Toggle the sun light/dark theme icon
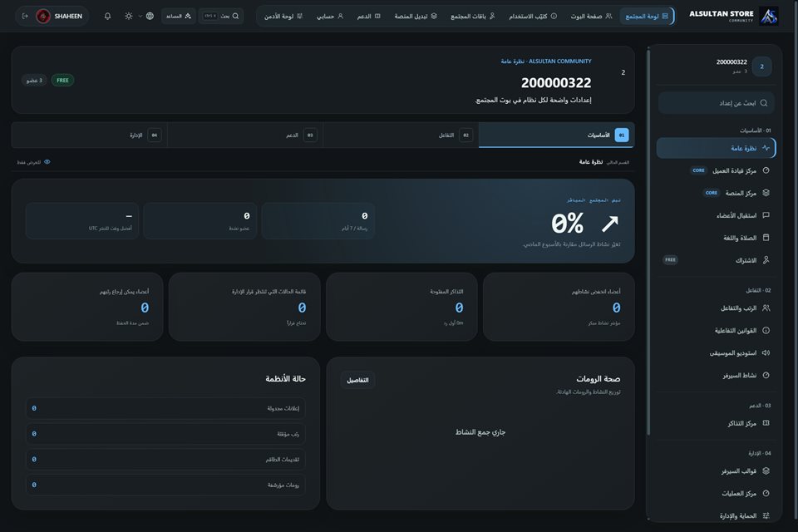Image resolution: width=798 pixels, height=532 pixels. click(x=129, y=17)
